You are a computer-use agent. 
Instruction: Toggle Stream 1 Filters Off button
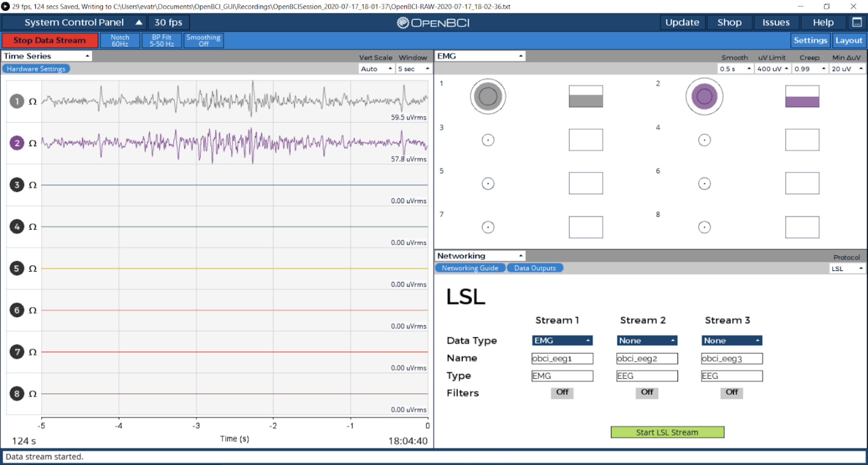point(562,392)
